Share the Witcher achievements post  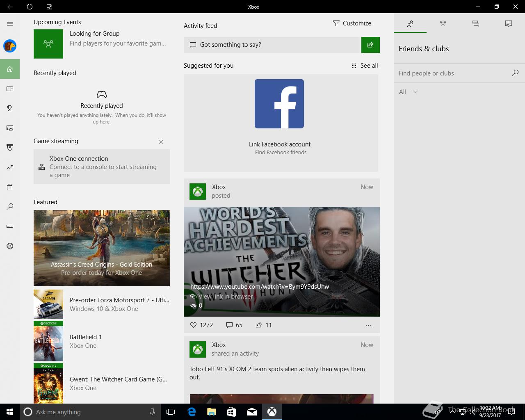point(264,325)
